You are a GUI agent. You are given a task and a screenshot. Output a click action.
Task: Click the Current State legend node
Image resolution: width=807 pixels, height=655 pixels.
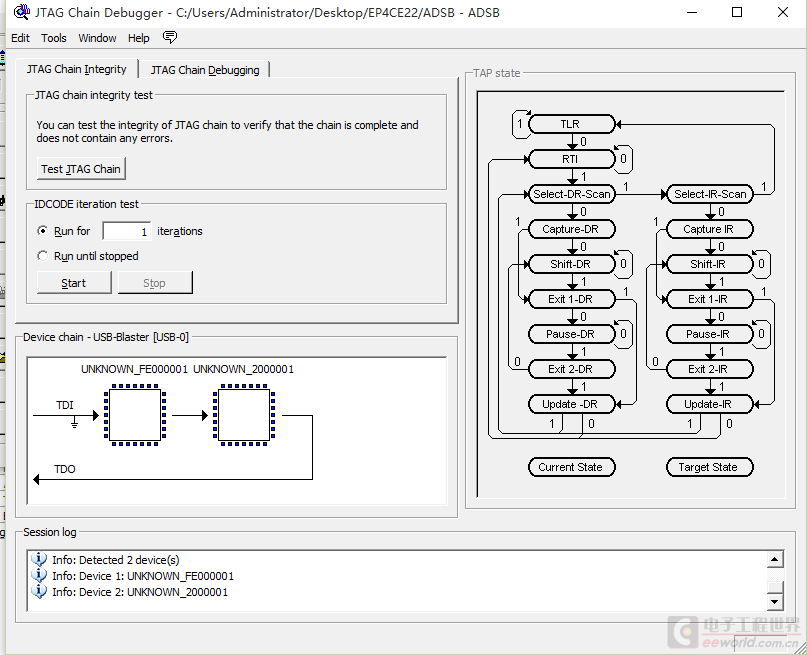(571, 467)
